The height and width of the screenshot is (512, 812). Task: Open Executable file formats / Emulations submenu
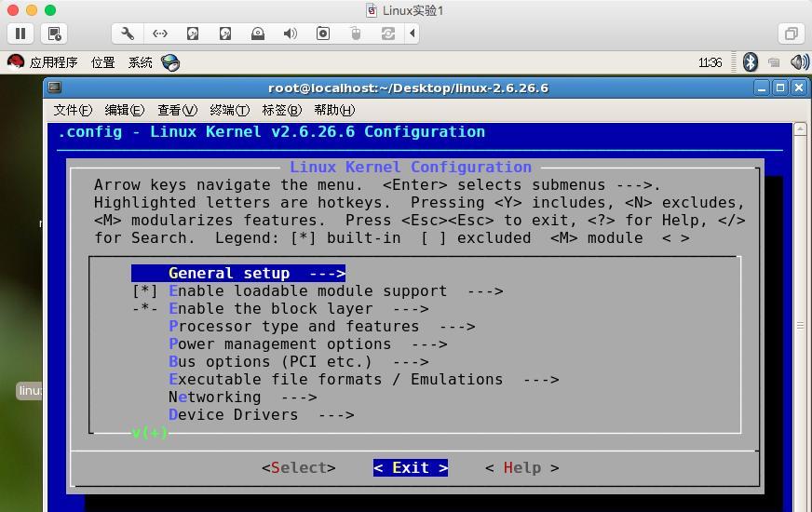click(x=363, y=379)
